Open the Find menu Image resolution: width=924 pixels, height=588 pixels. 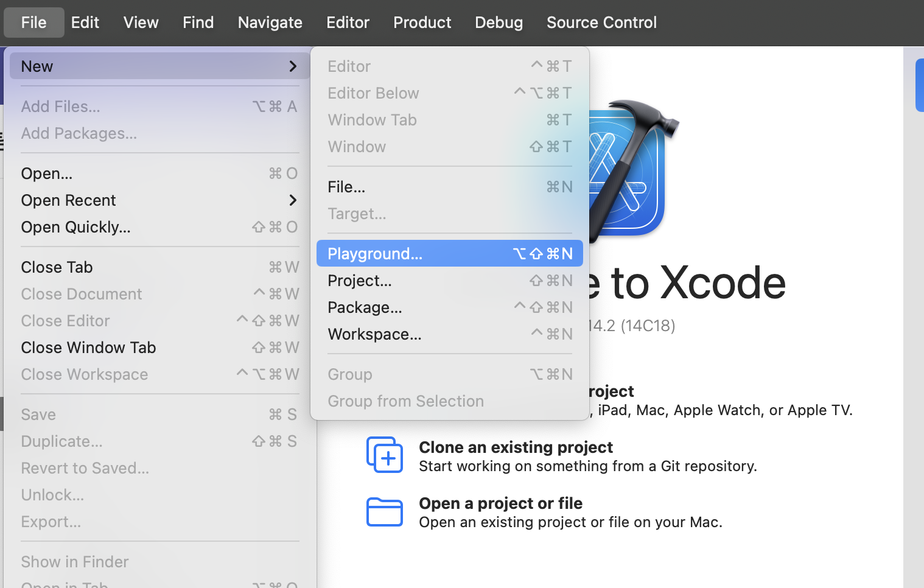point(198,23)
